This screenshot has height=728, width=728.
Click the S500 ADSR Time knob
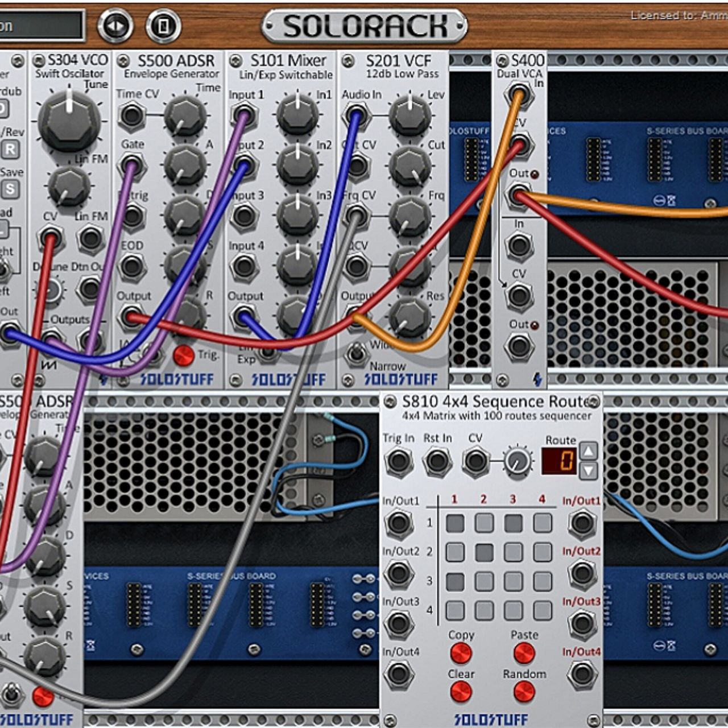click(185, 116)
